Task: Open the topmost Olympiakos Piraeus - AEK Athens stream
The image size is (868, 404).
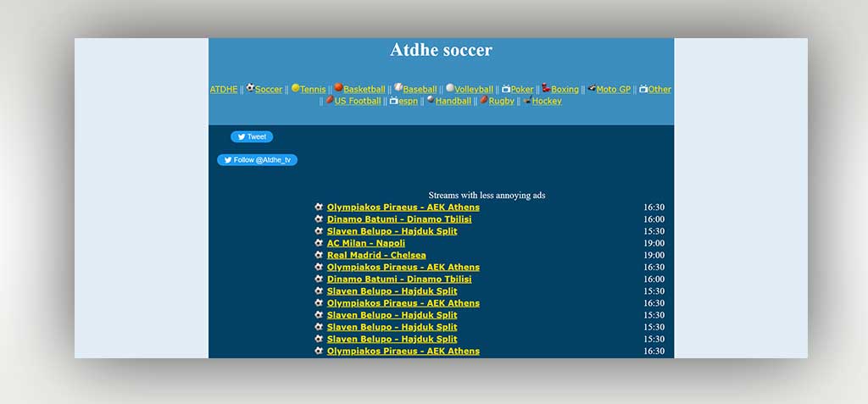Action: (403, 207)
